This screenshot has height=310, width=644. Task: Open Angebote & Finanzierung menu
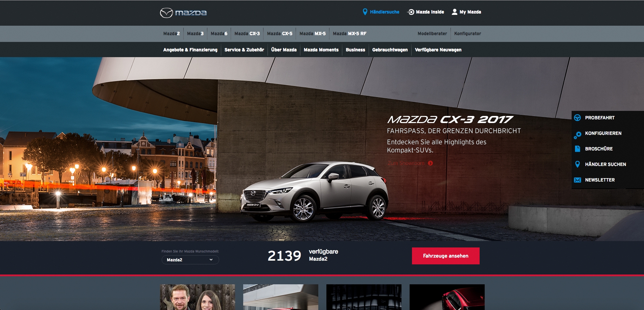[x=190, y=50]
